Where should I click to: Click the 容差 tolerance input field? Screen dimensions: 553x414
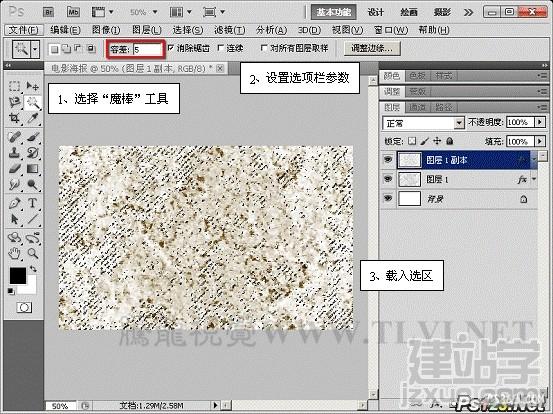click(147, 49)
